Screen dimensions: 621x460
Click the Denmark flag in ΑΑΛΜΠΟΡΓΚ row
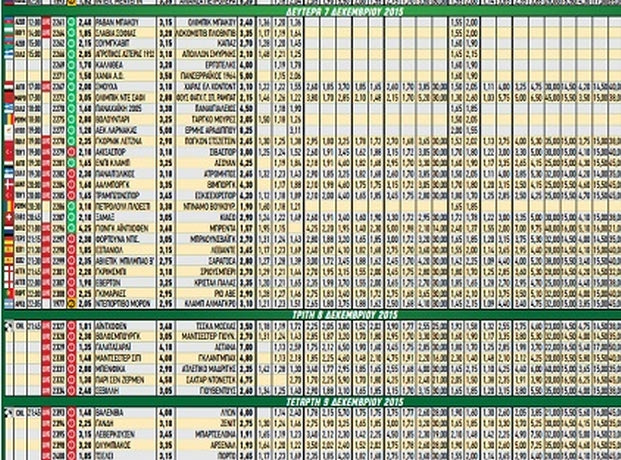[x=8, y=185]
